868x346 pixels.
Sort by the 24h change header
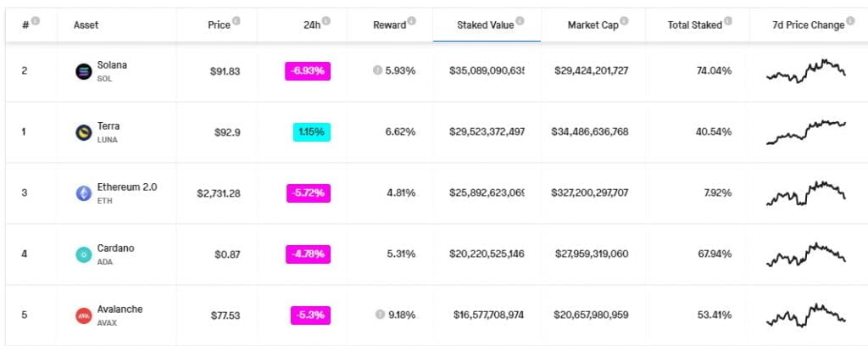(x=314, y=25)
